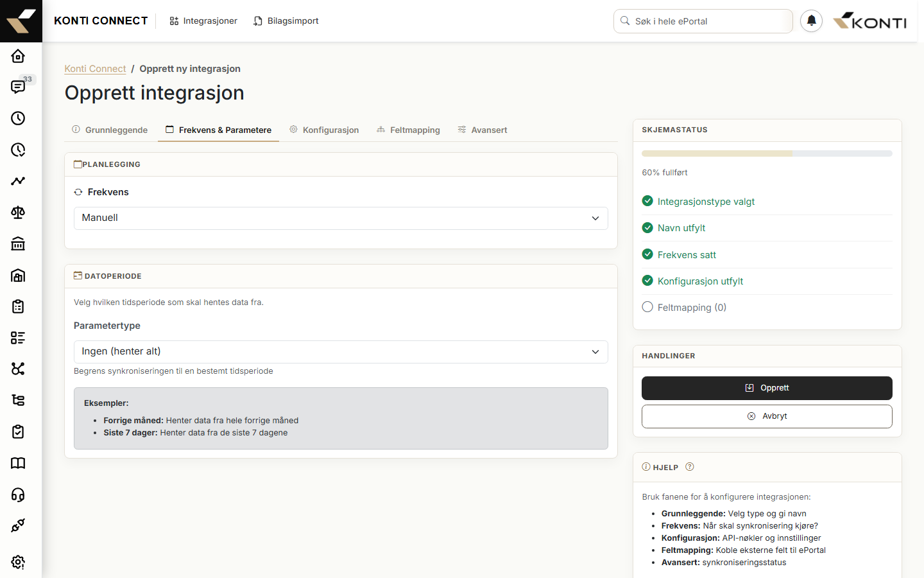The height and width of the screenshot is (578, 924).
Task: Click the 60% form progress bar
Action: click(767, 153)
